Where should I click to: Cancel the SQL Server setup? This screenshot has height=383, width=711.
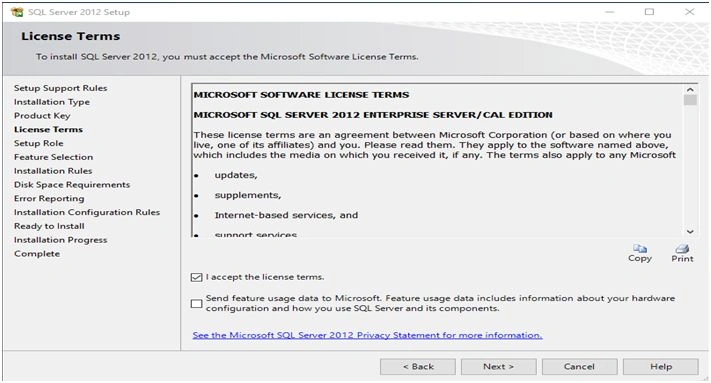(579, 367)
